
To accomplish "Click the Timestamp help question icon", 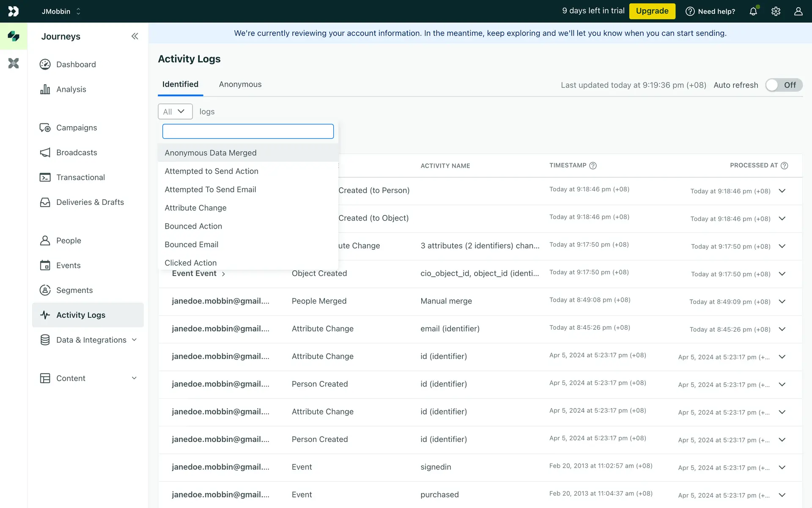I will pos(593,166).
